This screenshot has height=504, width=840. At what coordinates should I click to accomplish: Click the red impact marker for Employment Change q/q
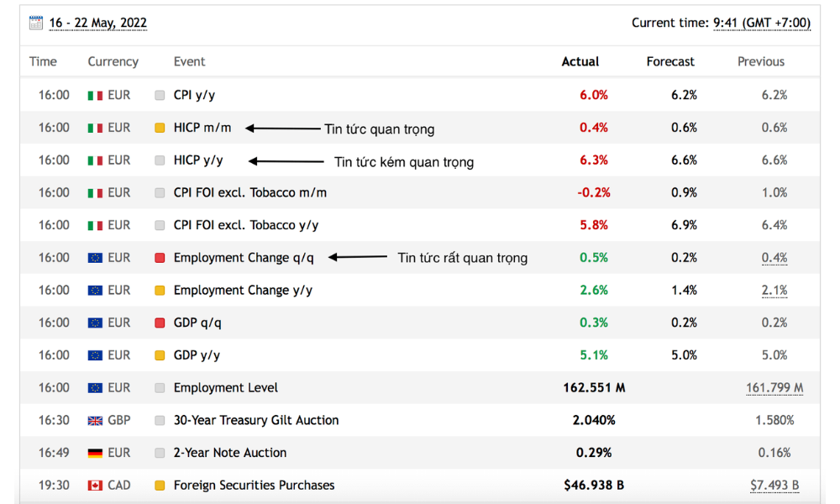pyautogui.click(x=160, y=258)
